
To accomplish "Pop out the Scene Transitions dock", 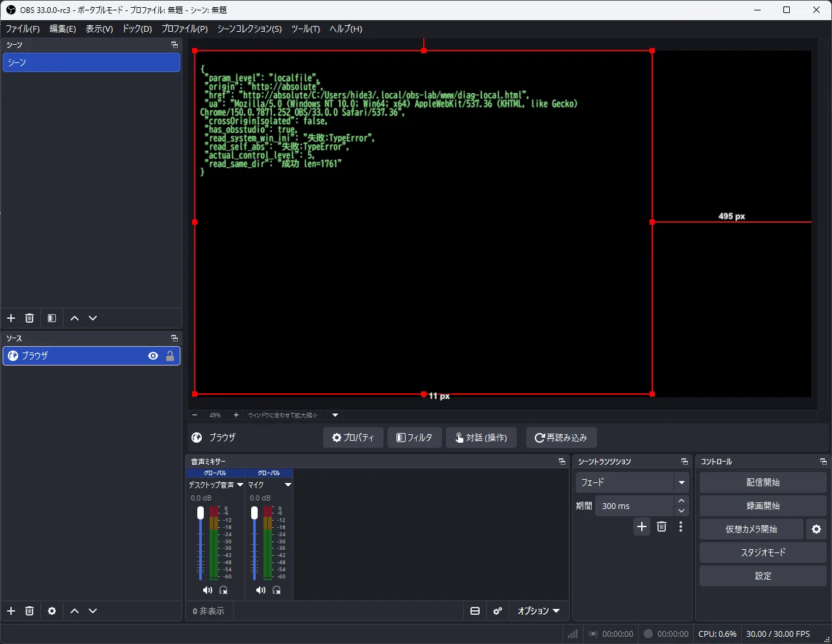I will coord(684,462).
